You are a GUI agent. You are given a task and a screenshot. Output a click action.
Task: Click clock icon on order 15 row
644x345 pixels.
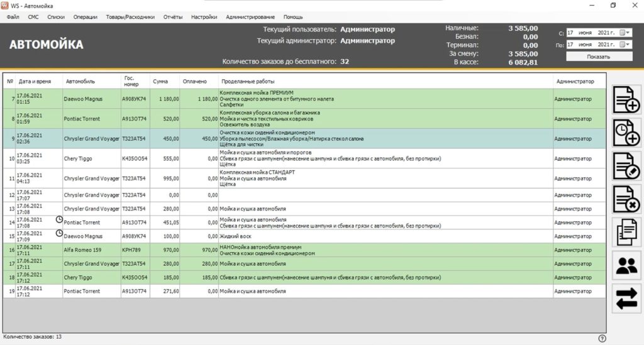[x=59, y=233]
